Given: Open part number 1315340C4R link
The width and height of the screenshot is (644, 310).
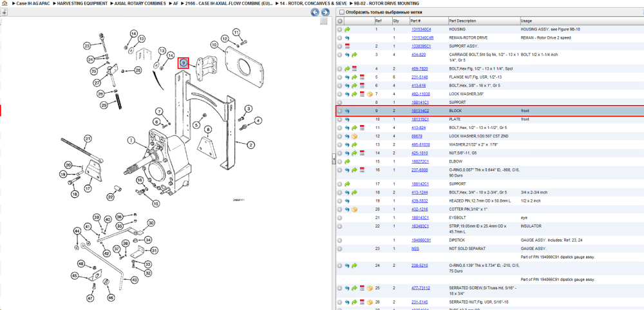Looking at the screenshot, I should pos(422,38).
